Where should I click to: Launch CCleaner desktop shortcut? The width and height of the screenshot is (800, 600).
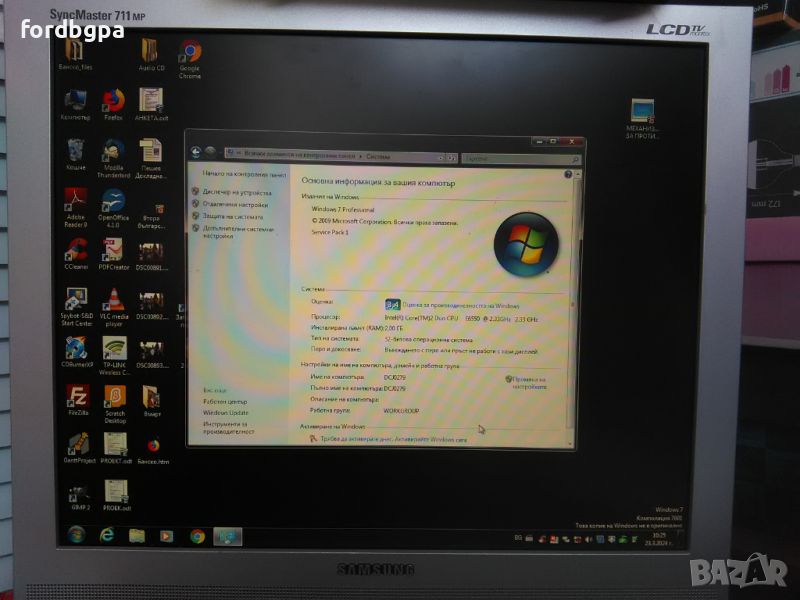[x=76, y=250]
